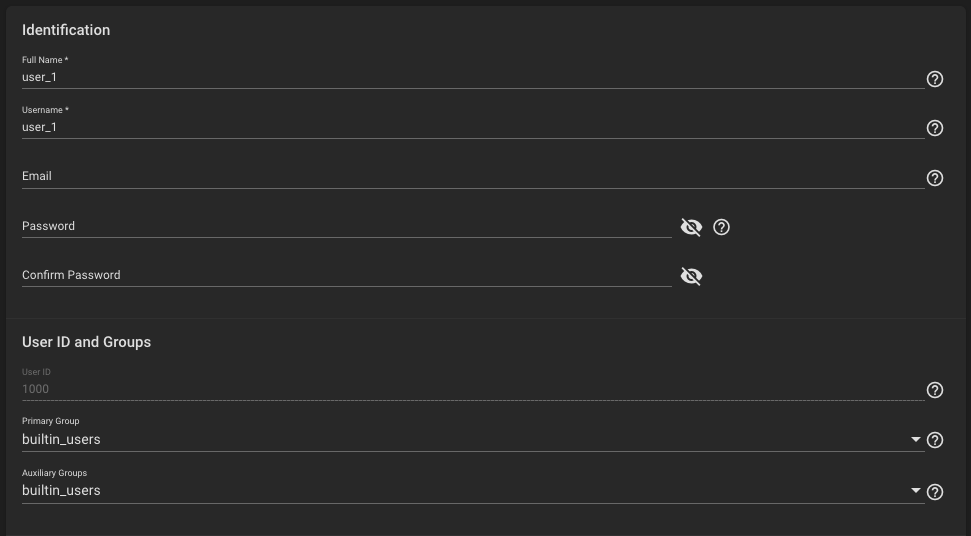Expand Auxiliary Groups dropdown arrow
This screenshot has width=971, height=536.
[x=915, y=490]
